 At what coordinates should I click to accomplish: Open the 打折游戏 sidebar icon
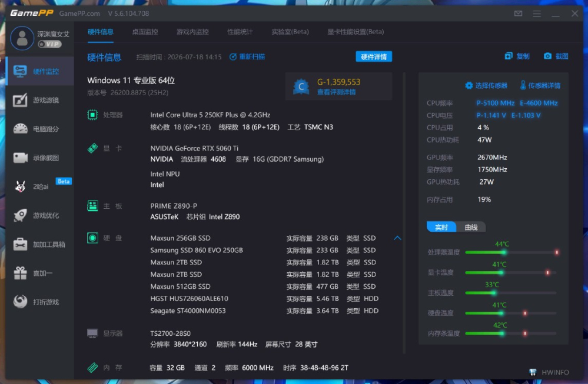20,302
